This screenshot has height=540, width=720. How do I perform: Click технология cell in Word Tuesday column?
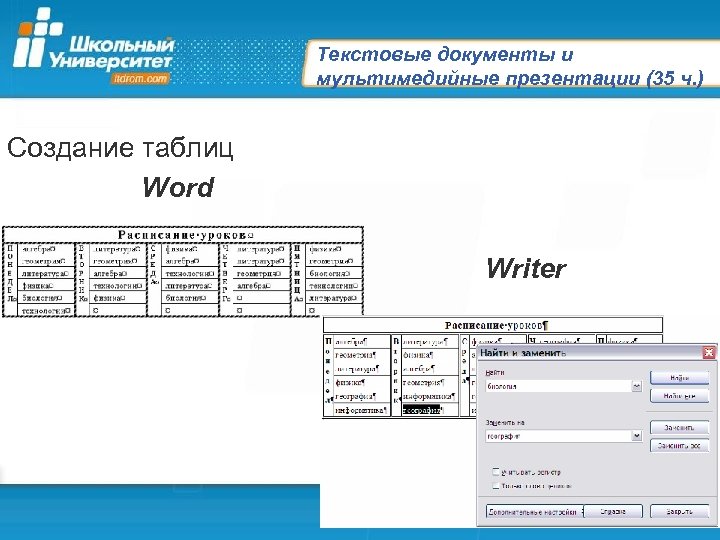pos(118,286)
